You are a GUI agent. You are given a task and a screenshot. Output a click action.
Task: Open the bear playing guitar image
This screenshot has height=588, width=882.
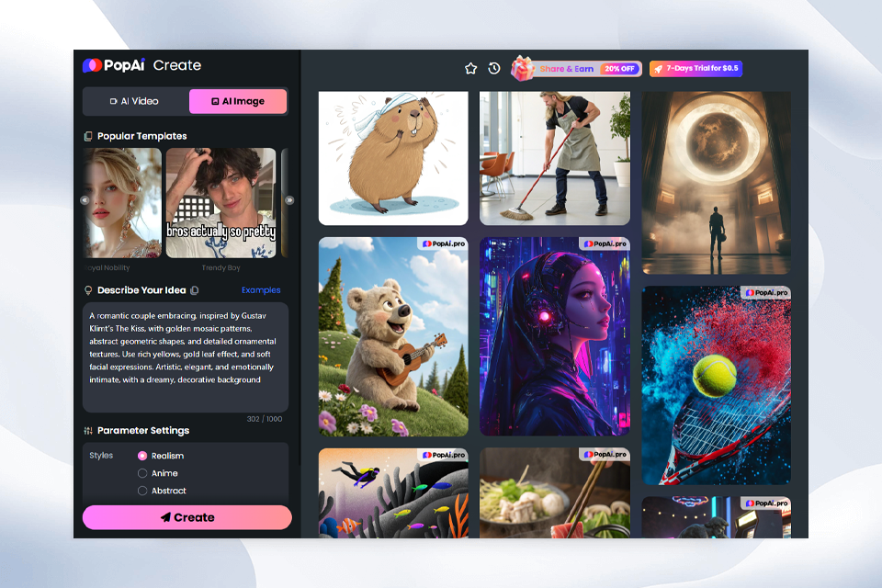[x=393, y=336]
